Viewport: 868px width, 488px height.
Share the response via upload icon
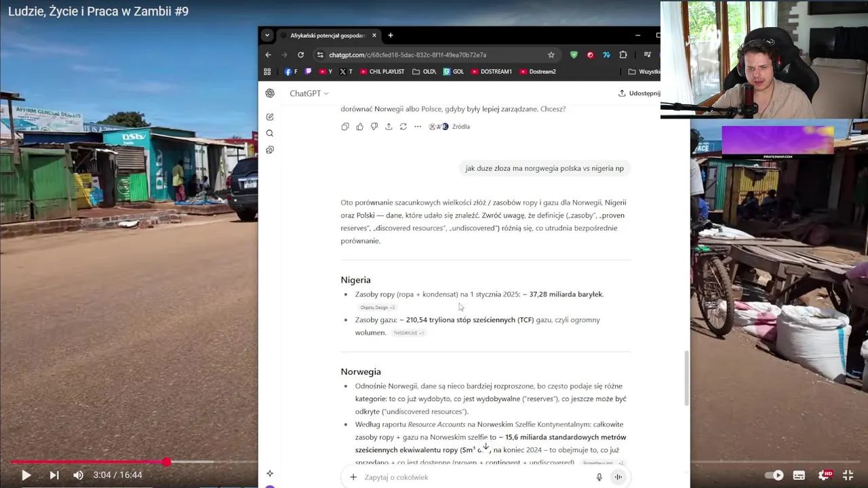point(389,127)
